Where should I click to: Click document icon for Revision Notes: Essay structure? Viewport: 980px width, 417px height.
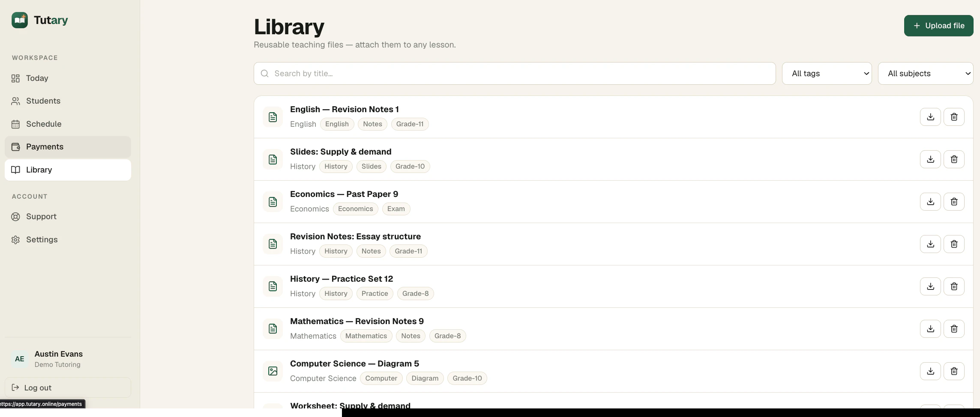[273, 244]
